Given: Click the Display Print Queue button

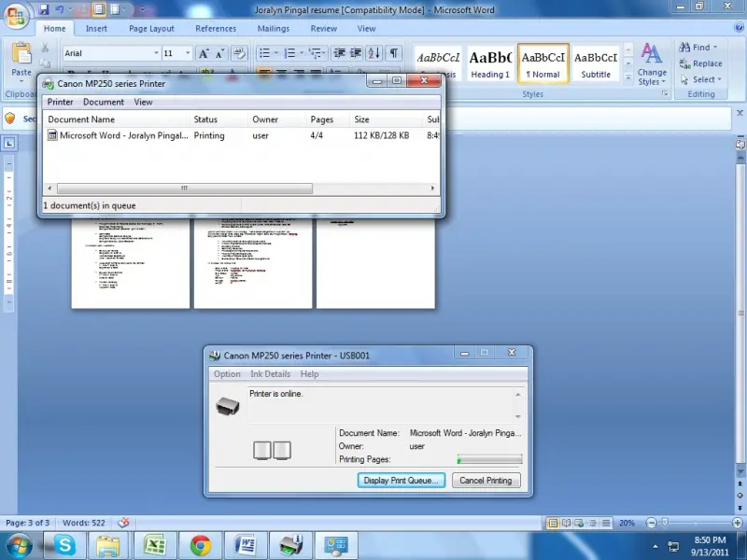Looking at the screenshot, I should tap(402, 480).
